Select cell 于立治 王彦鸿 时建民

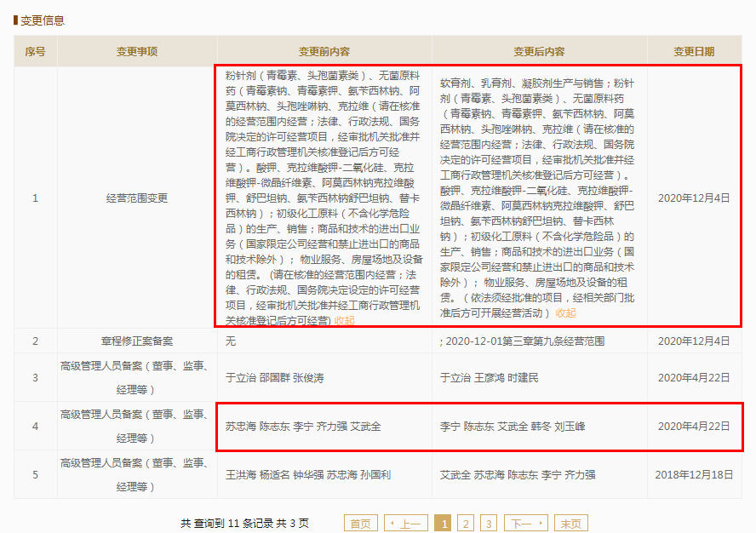coord(539,378)
